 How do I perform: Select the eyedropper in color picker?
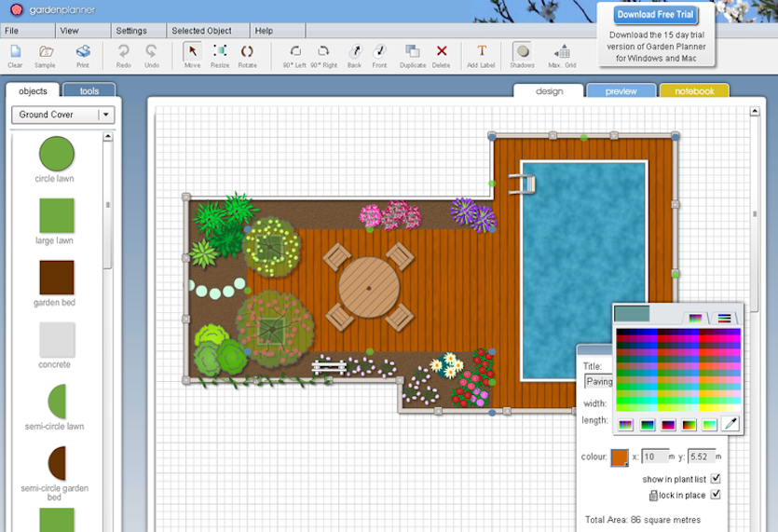pos(730,424)
